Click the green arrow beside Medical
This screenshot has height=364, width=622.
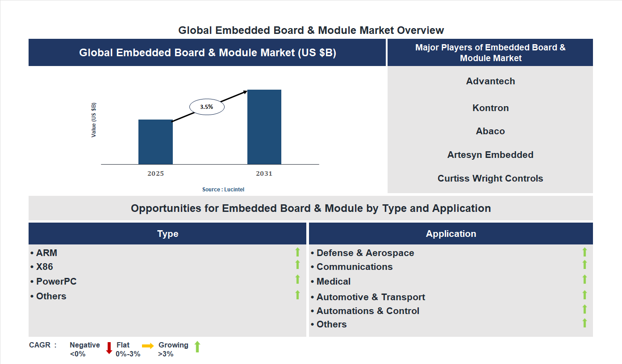[585, 281]
